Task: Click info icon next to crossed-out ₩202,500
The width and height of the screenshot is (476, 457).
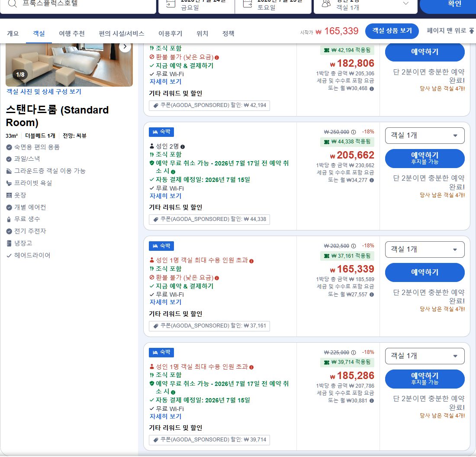Action: click(x=354, y=246)
